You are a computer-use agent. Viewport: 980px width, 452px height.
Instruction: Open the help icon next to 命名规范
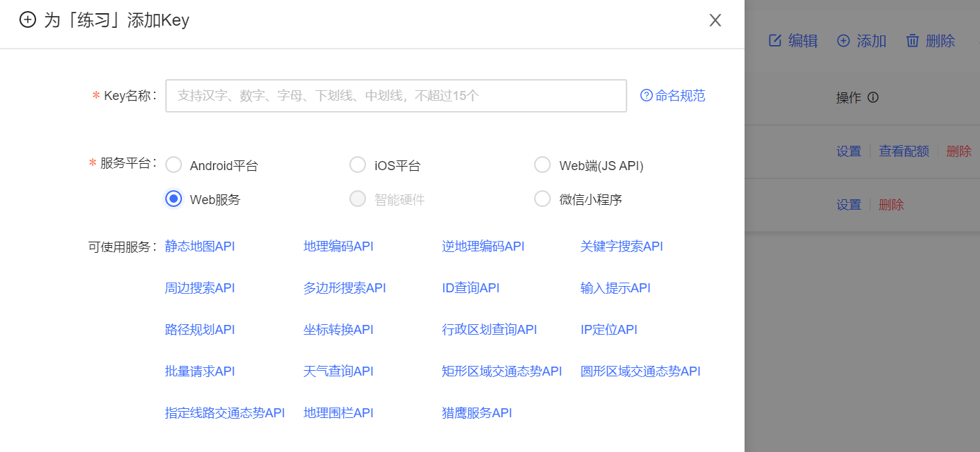click(x=646, y=95)
